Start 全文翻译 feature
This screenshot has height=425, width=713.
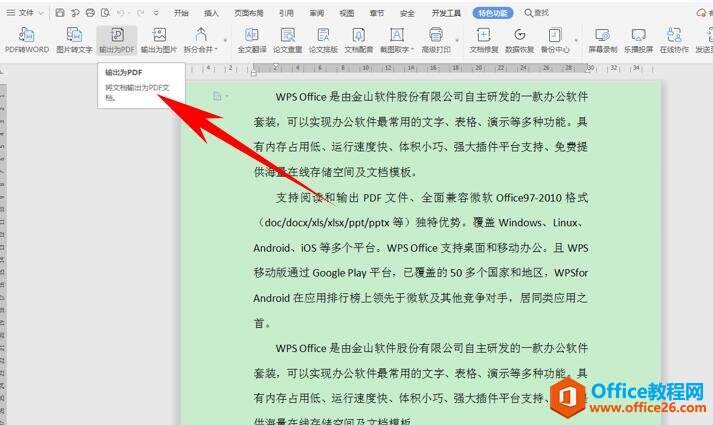(x=252, y=40)
